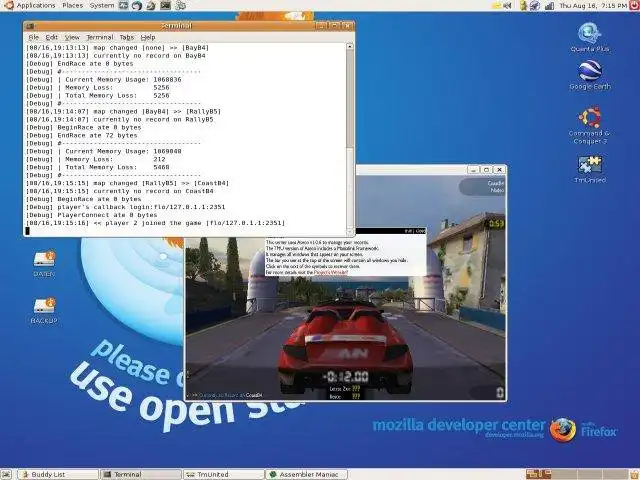This screenshot has height=480, width=640.
Task: Maximize the TmUnited game window
Action: tap(487, 170)
